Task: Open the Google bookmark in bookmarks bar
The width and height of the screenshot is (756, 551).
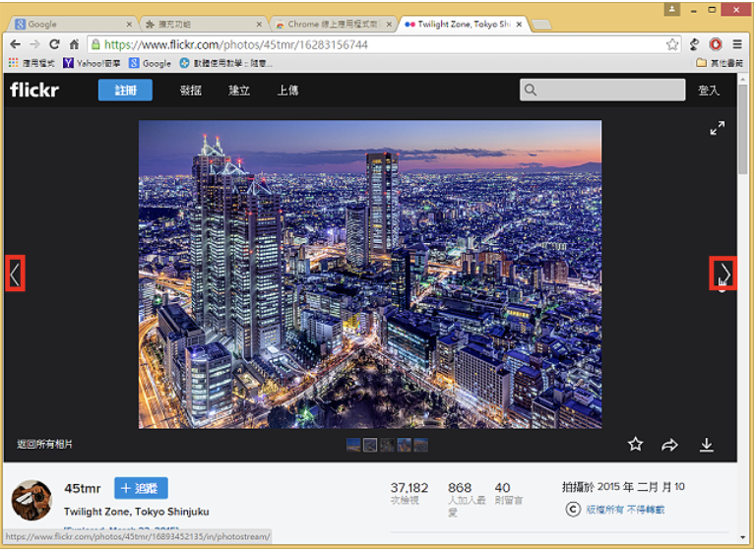Action: coord(151,63)
